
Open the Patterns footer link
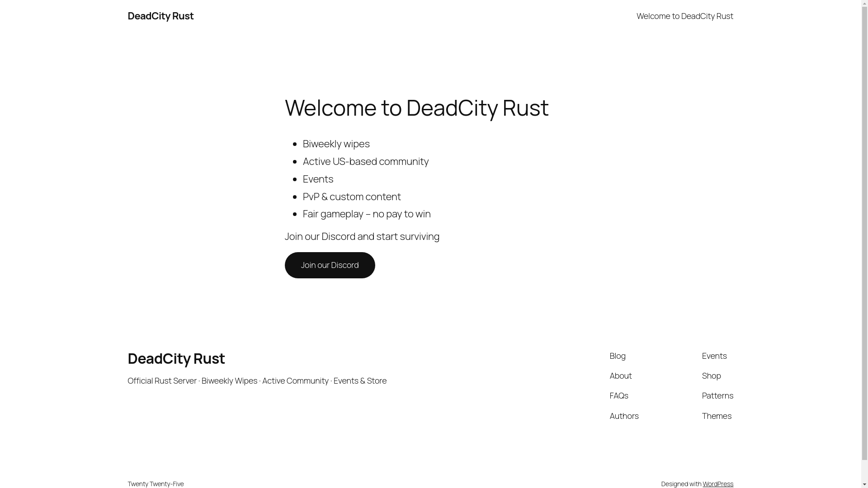[717, 395]
